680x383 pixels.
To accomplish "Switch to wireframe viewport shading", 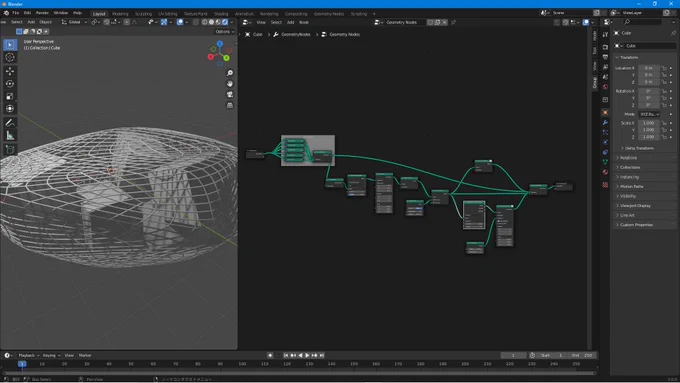I will 205,22.
